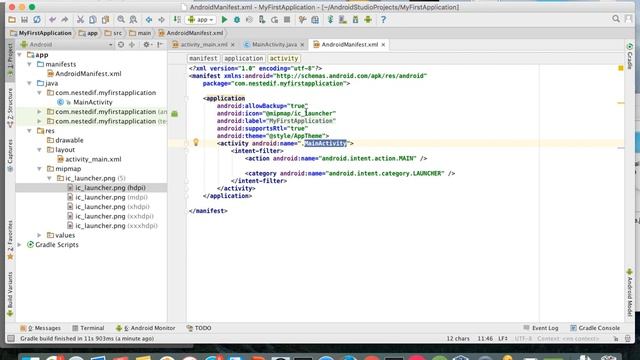Collapse the res folder

pyautogui.click(x=29, y=131)
